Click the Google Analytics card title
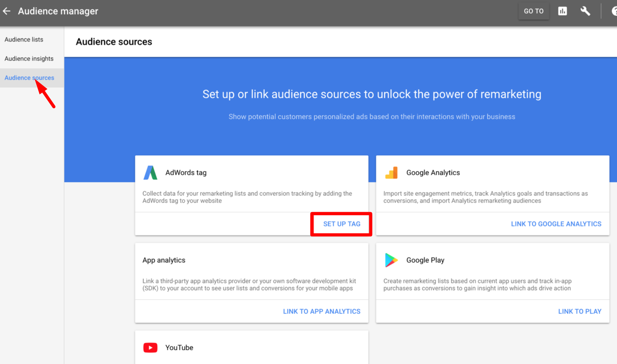The width and height of the screenshot is (617, 364). (433, 173)
